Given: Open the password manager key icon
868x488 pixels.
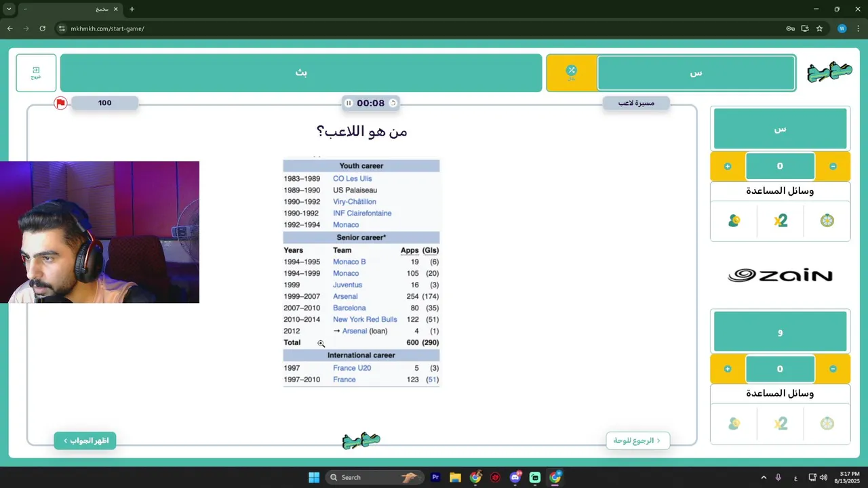Looking at the screenshot, I should pyautogui.click(x=790, y=28).
